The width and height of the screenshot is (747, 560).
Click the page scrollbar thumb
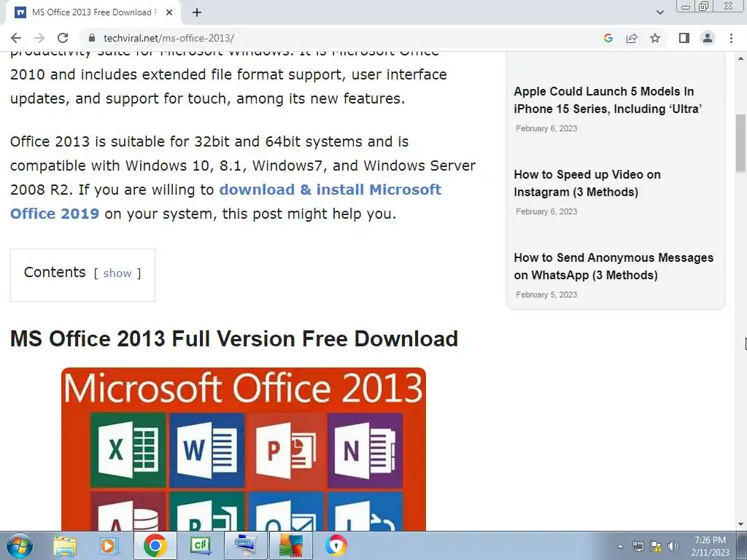pos(740,143)
